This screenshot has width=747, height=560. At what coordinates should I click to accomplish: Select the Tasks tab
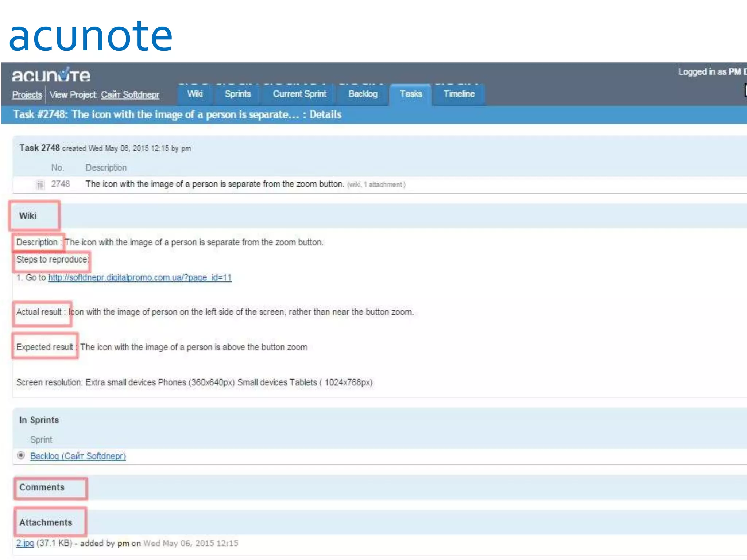point(411,94)
